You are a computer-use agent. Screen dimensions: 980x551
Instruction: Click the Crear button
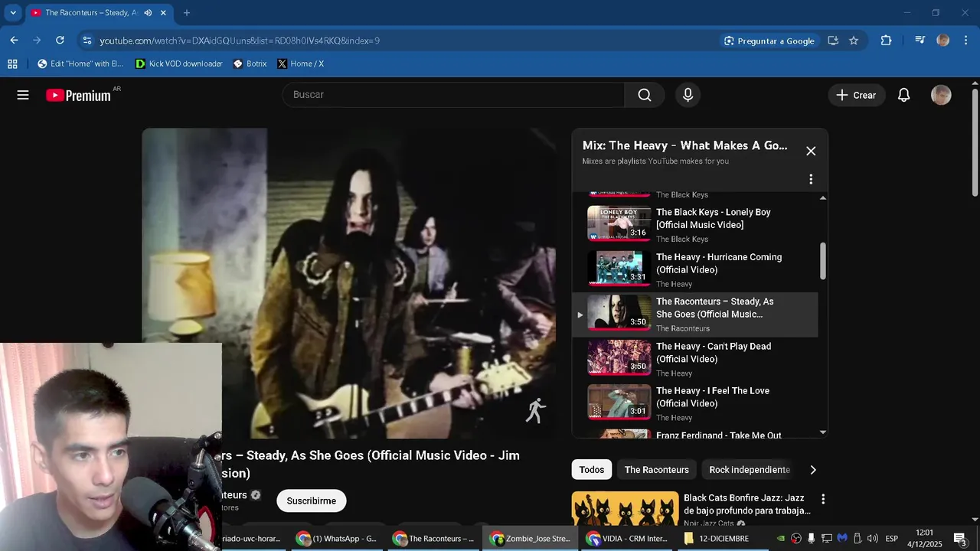click(x=856, y=95)
